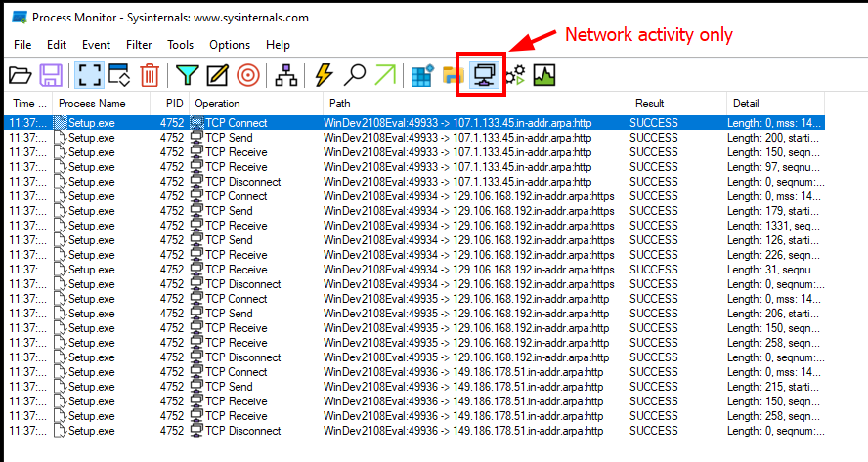This screenshot has height=462, width=868.
Task: Click TCP Connect operation for port 49935
Action: (x=237, y=299)
